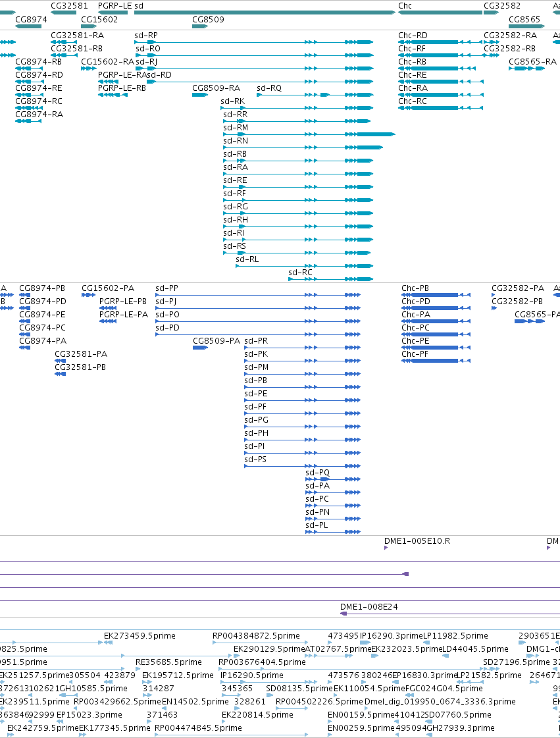Click transcript Chc-RF
The image size is (560, 738).
(x=440, y=55)
